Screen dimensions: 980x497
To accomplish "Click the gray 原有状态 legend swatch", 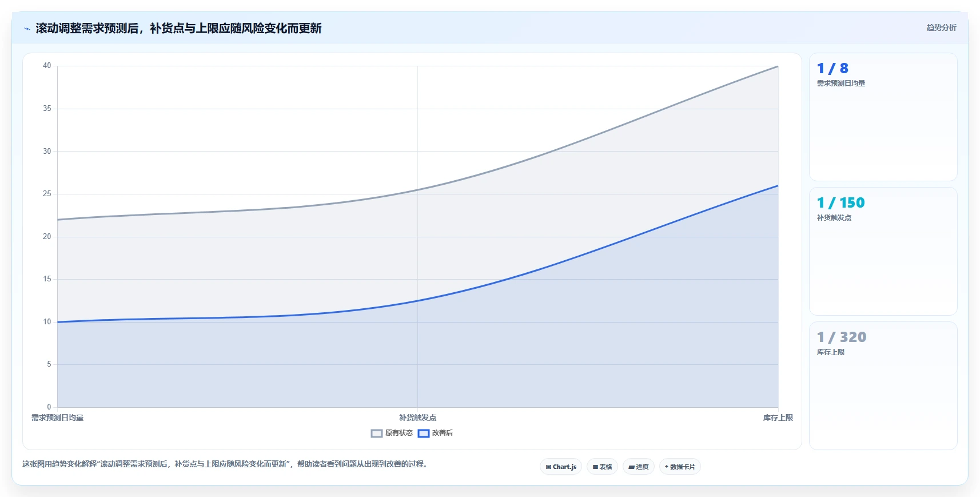I will click(x=377, y=433).
